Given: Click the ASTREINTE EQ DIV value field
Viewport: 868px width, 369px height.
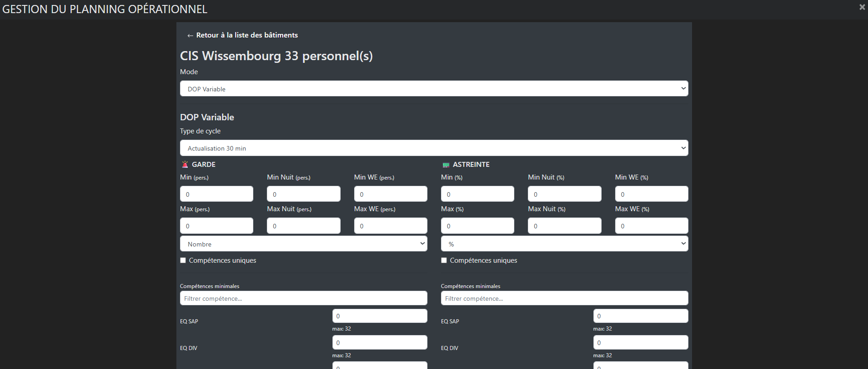Looking at the screenshot, I should click(x=640, y=342).
